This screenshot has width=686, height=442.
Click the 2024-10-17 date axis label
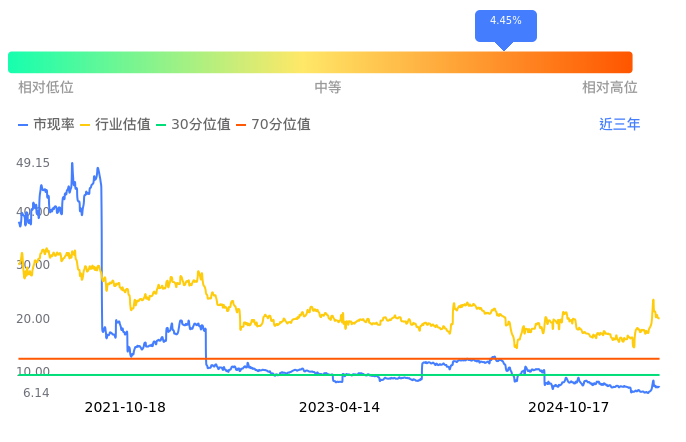[x=568, y=408]
